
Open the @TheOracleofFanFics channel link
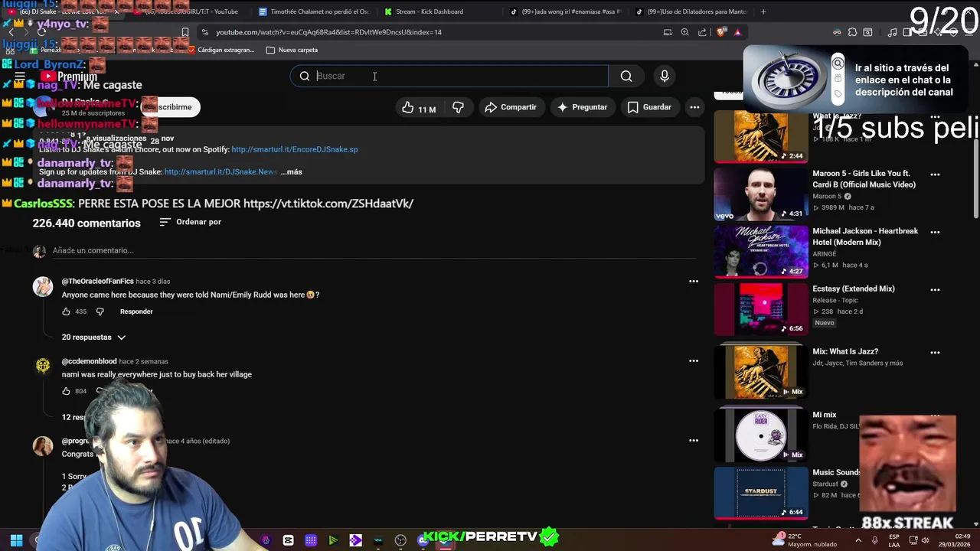pos(97,282)
